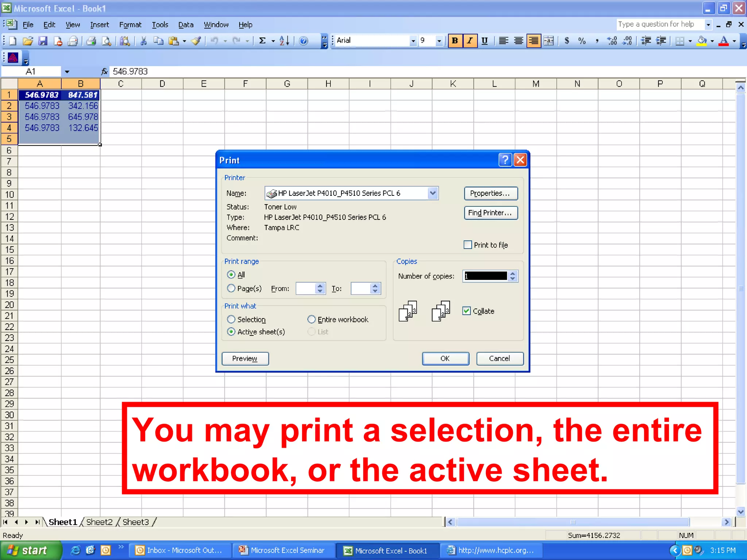Click the Paste clipboard icon
The width and height of the screenshot is (747, 560).
(174, 41)
